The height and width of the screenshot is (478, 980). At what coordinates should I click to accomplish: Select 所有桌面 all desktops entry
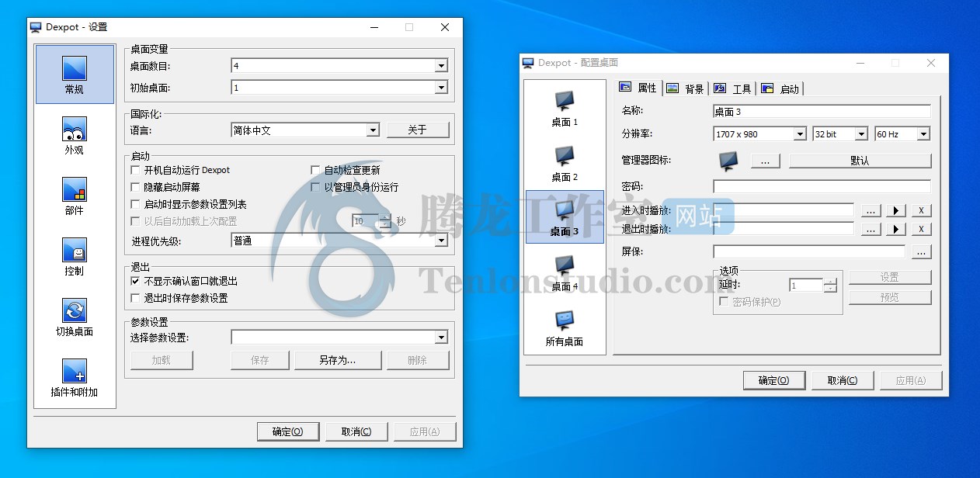(565, 327)
